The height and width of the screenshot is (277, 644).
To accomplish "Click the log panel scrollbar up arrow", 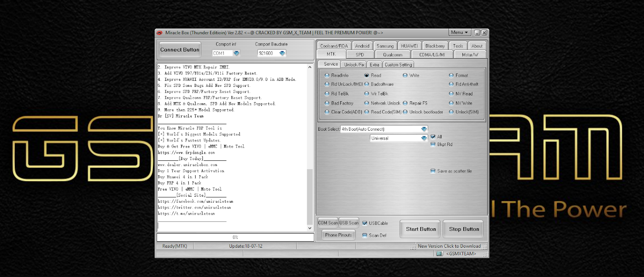I will [x=310, y=67].
